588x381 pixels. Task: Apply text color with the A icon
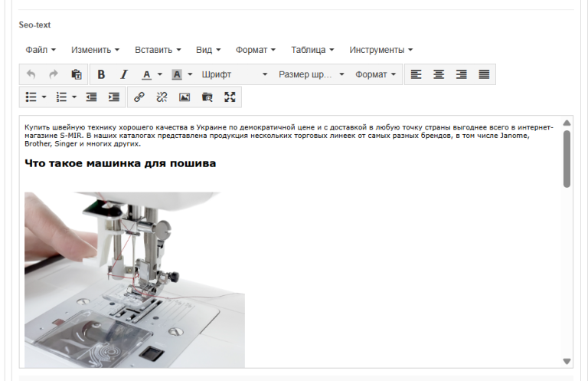coord(147,74)
